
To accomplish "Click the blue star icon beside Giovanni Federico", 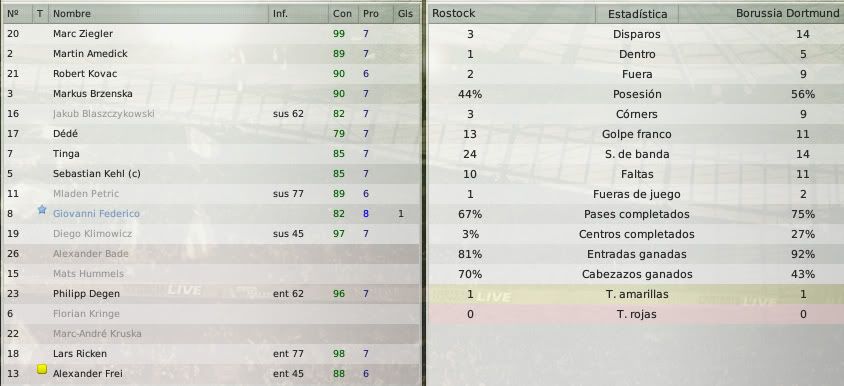I will [42, 210].
